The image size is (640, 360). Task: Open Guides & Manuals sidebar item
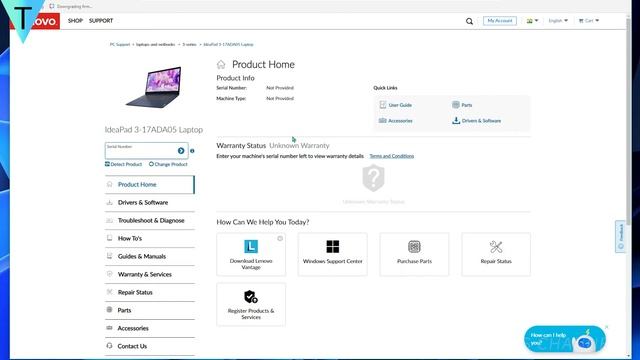[x=150, y=256]
